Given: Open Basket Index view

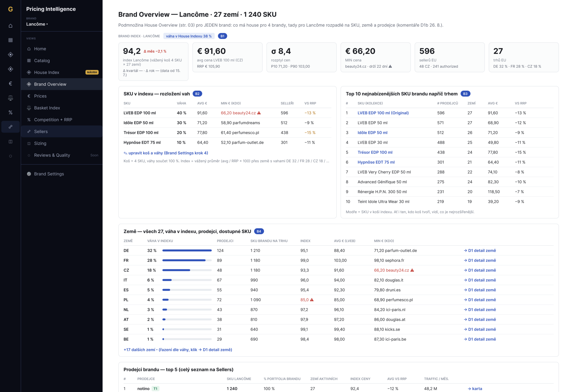Looking at the screenshot, I should click(x=62, y=108).
